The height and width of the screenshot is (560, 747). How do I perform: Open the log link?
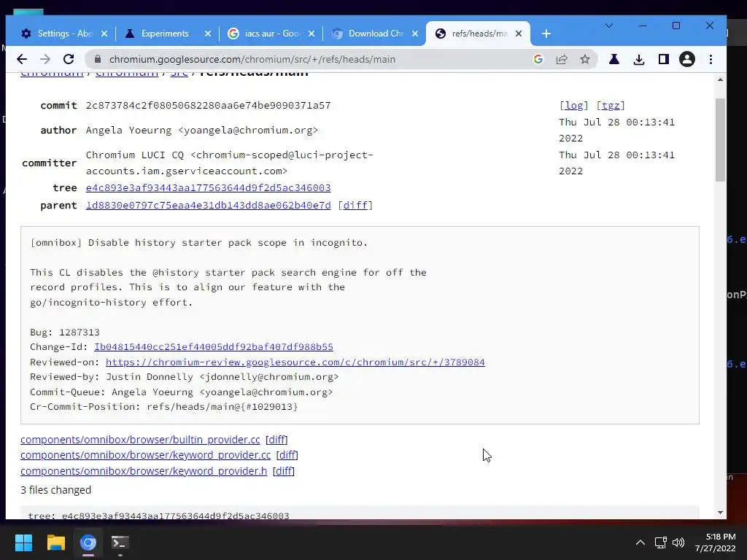[x=573, y=106]
